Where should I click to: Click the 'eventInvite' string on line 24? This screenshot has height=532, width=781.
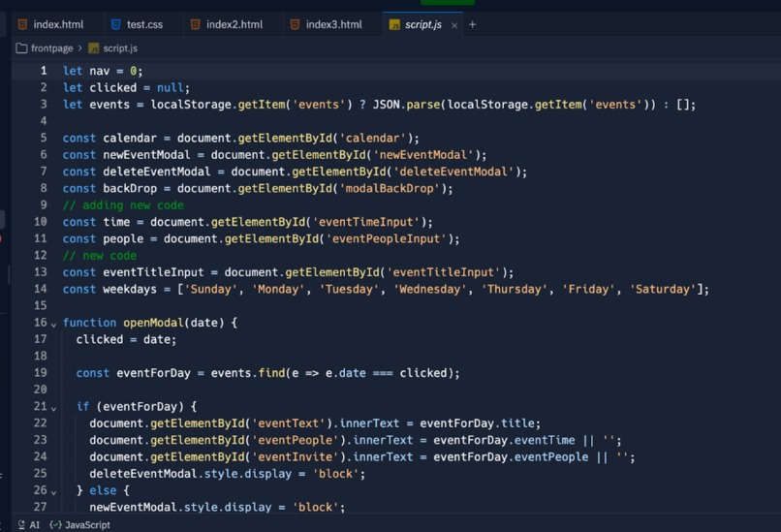click(x=295, y=457)
